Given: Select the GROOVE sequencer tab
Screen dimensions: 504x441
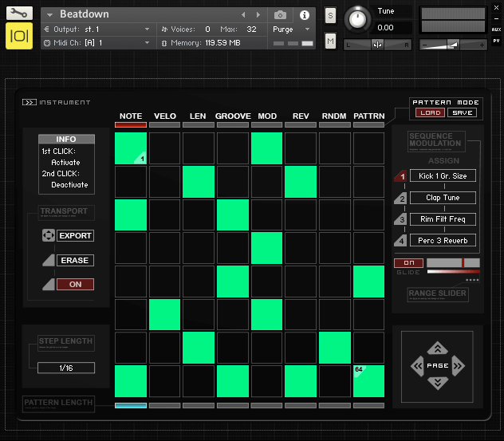Looking at the screenshot, I should tap(232, 116).
